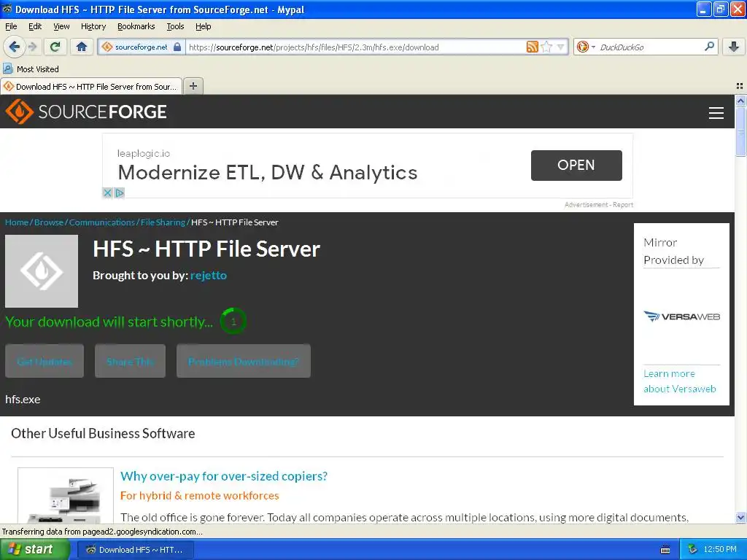Choose search engine via DuckDuckGo icon dropdown
This screenshot has height=560, width=747.
pos(586,47)
